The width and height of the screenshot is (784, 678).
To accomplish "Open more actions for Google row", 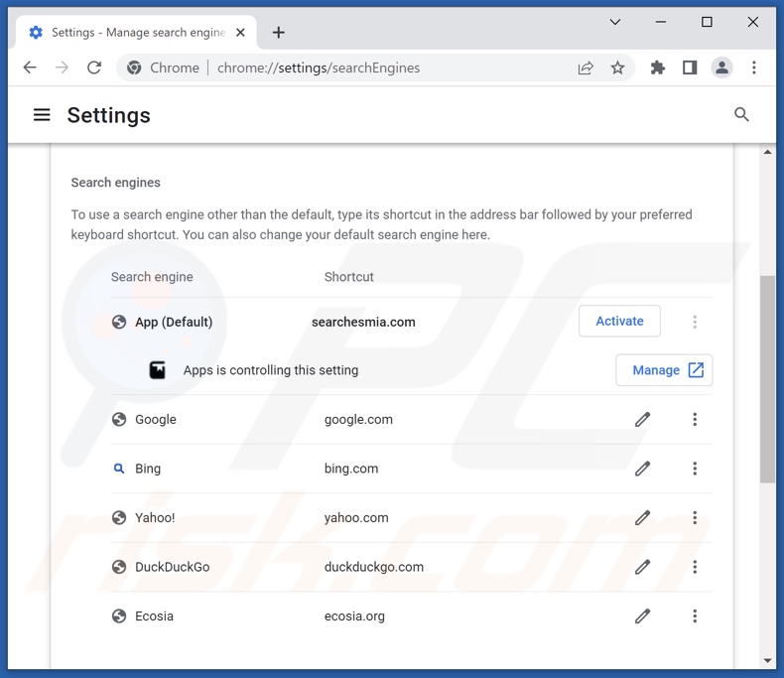I will click(695, 420).
